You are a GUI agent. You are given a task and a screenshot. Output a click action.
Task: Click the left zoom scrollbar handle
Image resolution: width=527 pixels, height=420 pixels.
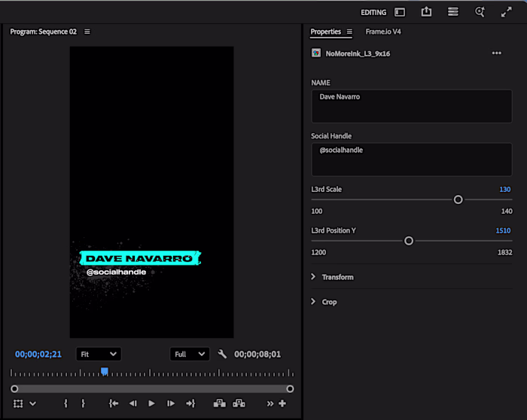point(14,388)
